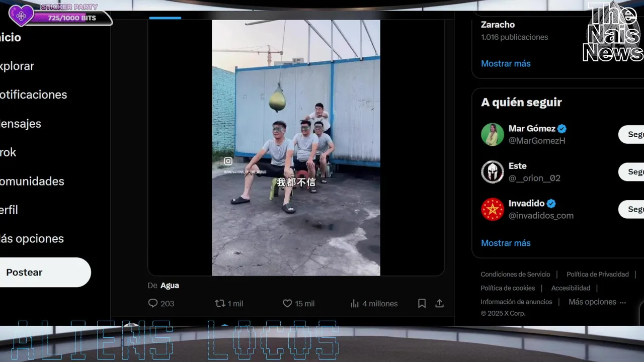Screen dimensions: 644x362
Task: Click the A quién seguir heading
Action: coord(521,102)
